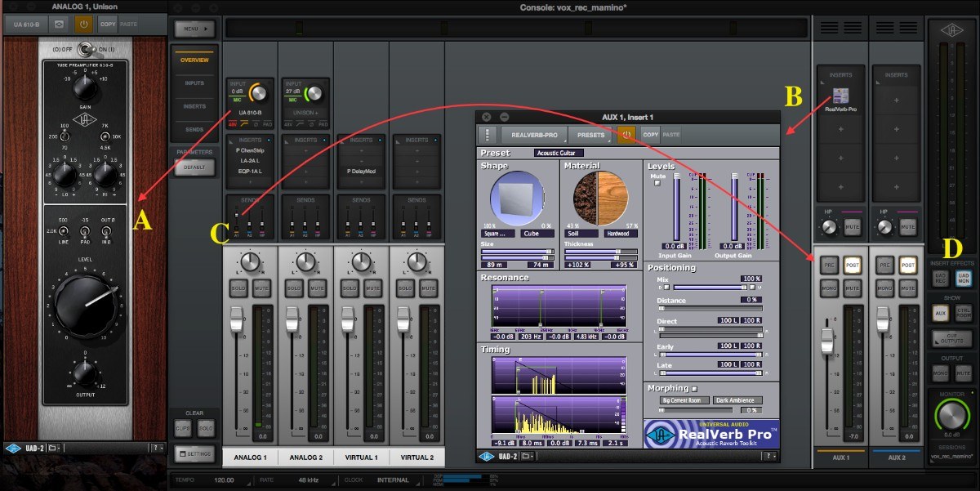Switch to the Overview view
The image size is (980, 491).
pyautogui.click(x=194, y=60)
